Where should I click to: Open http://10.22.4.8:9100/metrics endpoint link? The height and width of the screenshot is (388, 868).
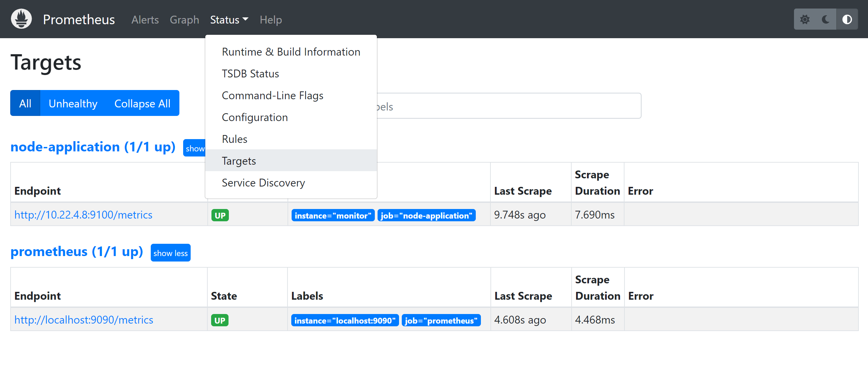coord(83,215)
